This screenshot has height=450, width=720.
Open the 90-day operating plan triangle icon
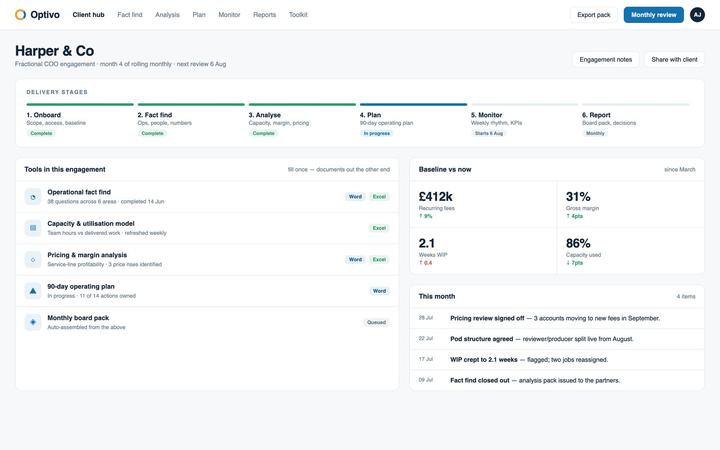(x=33, y=291)
